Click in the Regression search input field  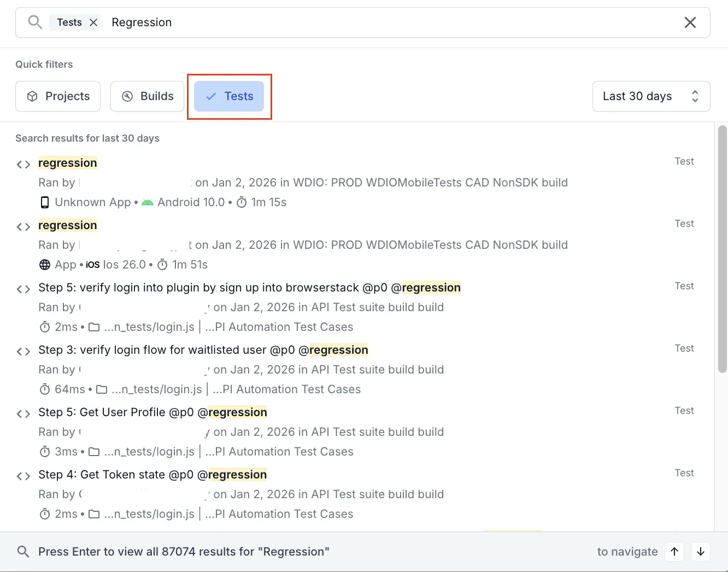pos(383,22)
